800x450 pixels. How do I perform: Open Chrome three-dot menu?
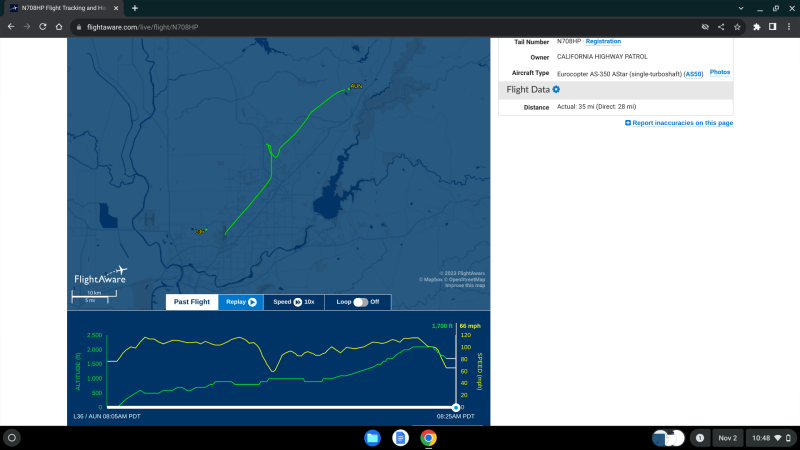coord(789,27)
